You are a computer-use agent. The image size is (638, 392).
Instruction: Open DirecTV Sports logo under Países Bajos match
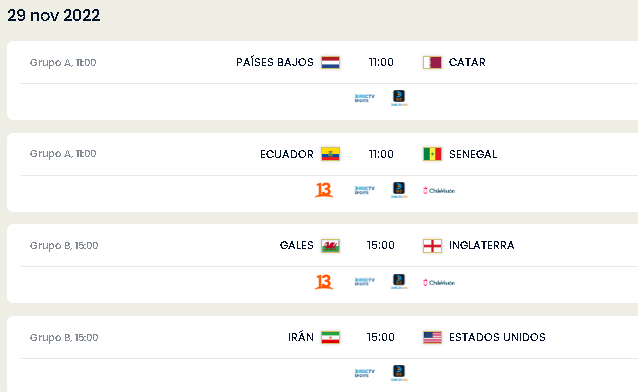coord(365,98)
